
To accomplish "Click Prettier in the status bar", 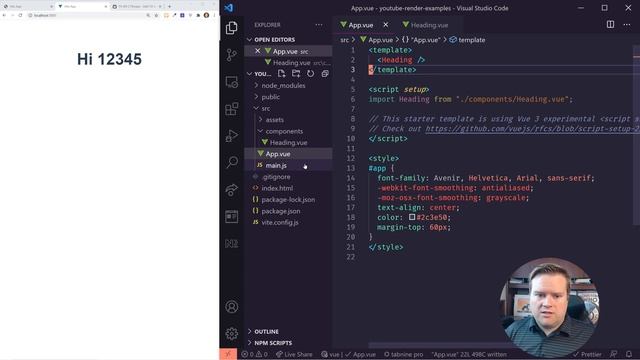I will [x=587, y=354].
